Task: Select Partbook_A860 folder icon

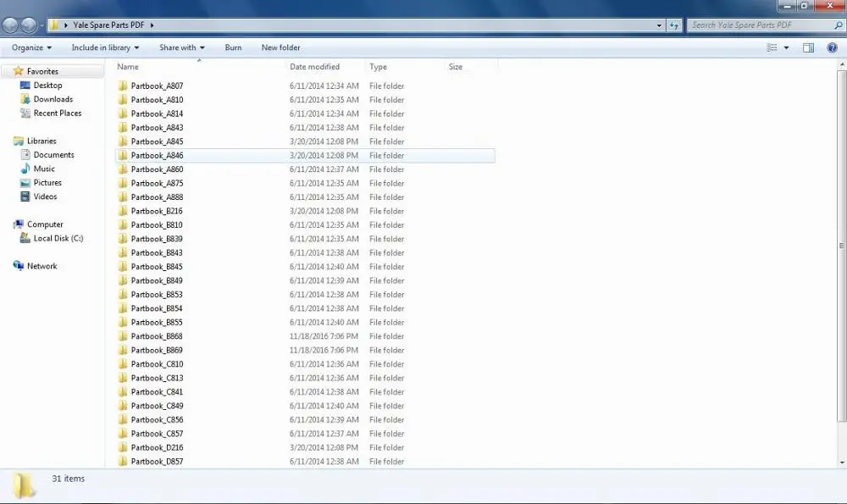Action: (x=123, y=169)
